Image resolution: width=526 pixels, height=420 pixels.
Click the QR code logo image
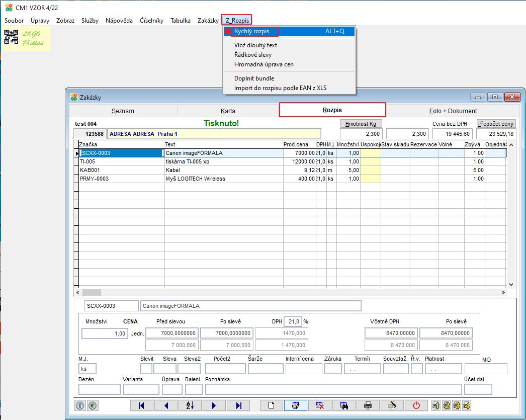pyautogui.click(x=11, y=37)
